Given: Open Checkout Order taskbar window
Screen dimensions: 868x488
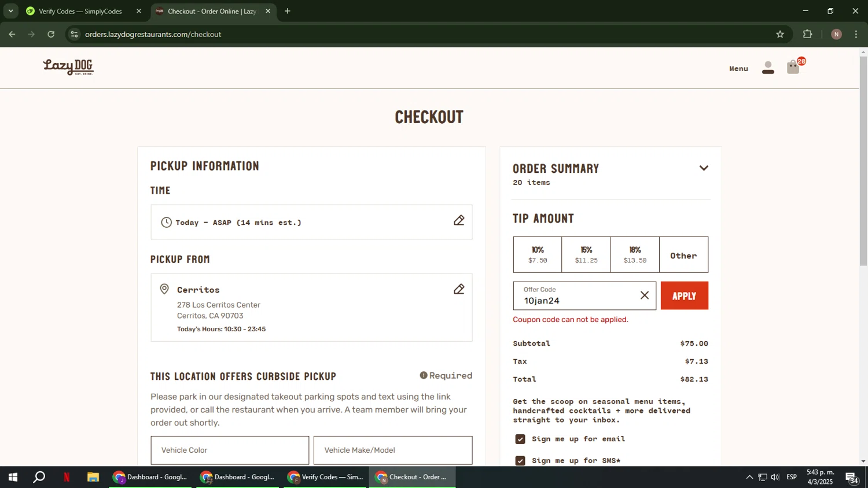Looking at the screenshot, I should [412, 477].
